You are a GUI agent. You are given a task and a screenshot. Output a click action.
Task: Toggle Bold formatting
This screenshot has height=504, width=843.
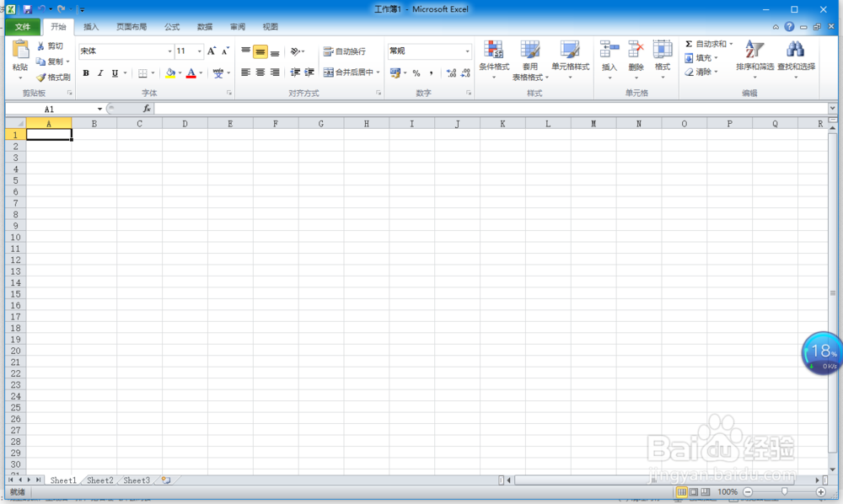85,73
